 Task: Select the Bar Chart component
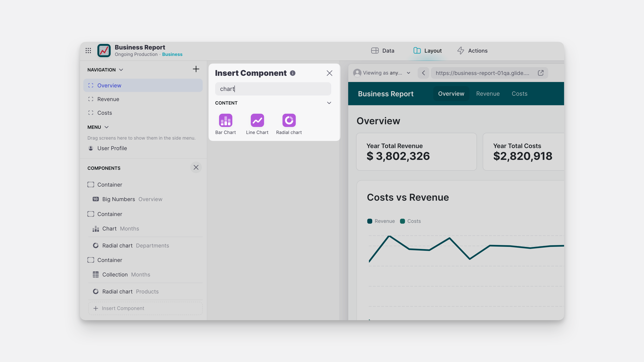pos(225,120)
